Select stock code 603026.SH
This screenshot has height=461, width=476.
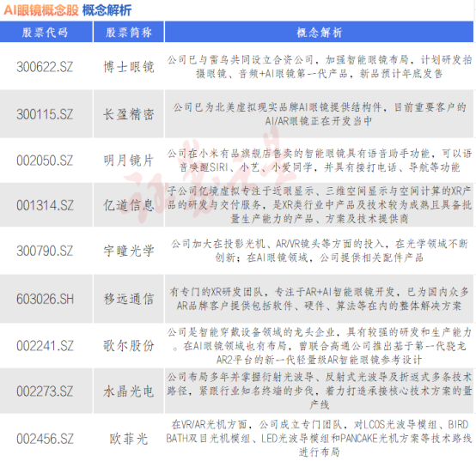(x=45, y=299)
